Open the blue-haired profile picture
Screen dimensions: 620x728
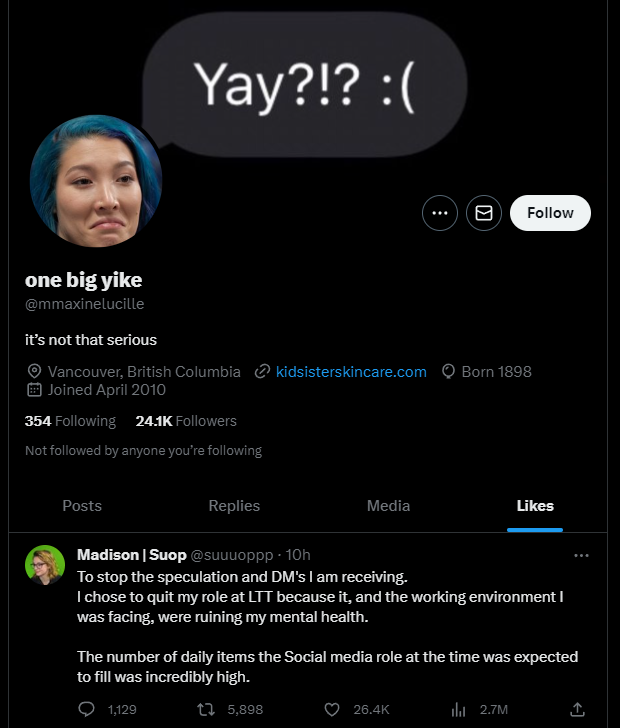[x=96, y=181]
